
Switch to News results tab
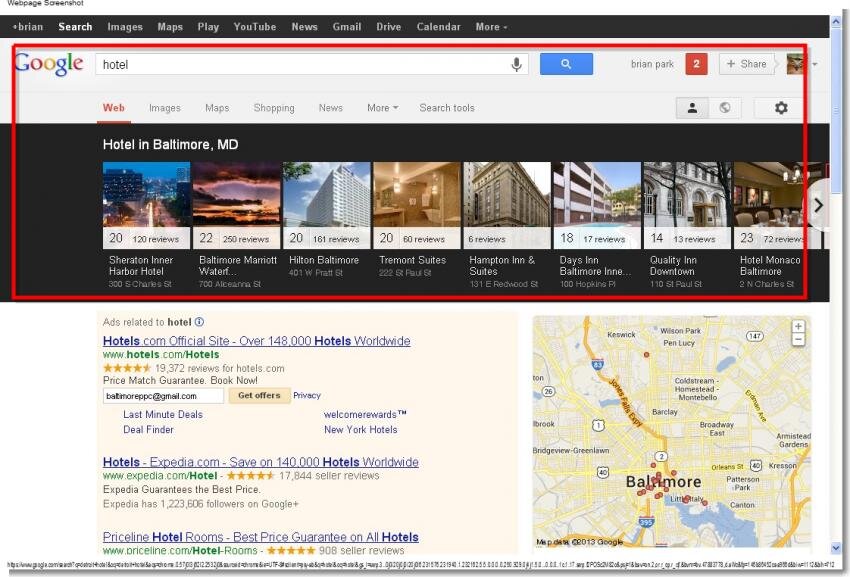click(x=331, y=108)
